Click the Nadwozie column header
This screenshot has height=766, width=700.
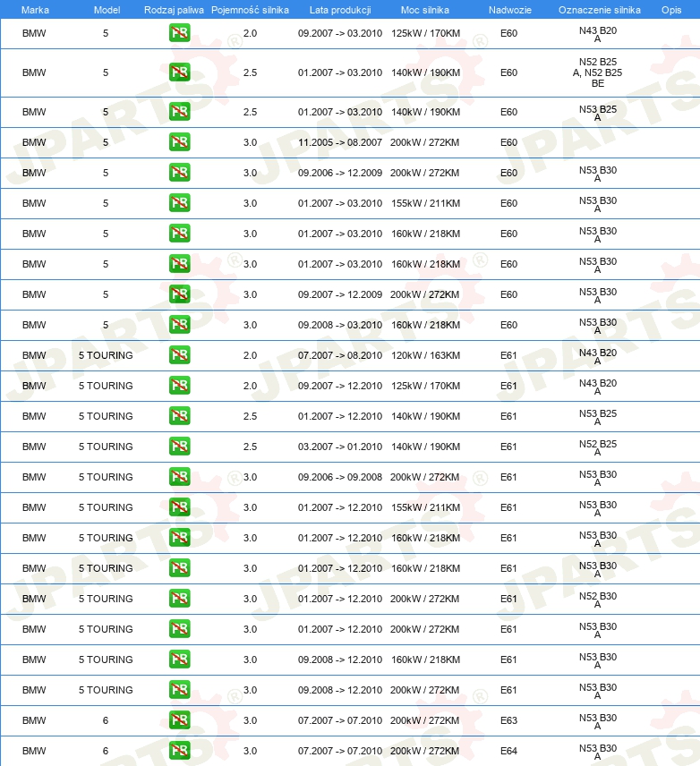[510, 10]
